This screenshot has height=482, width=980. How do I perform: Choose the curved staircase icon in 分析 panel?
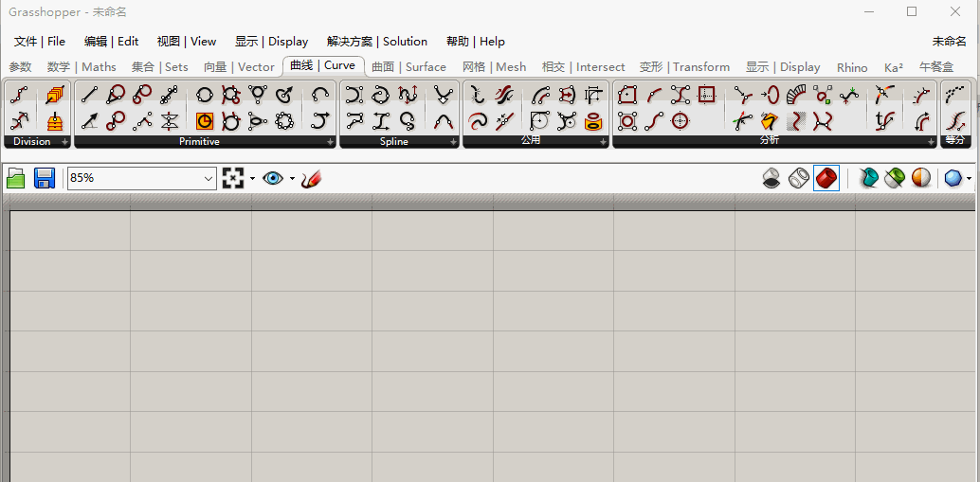[x=795, y=95]
